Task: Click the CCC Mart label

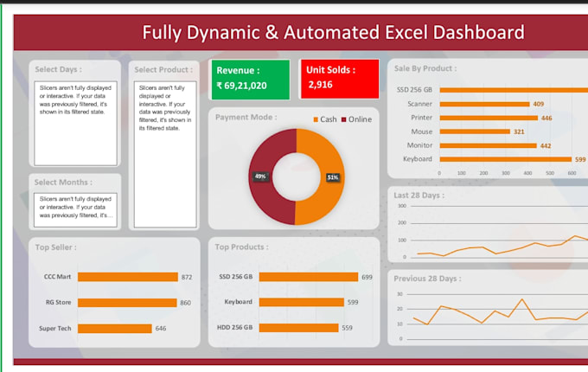Action: [x=57, y=277]
